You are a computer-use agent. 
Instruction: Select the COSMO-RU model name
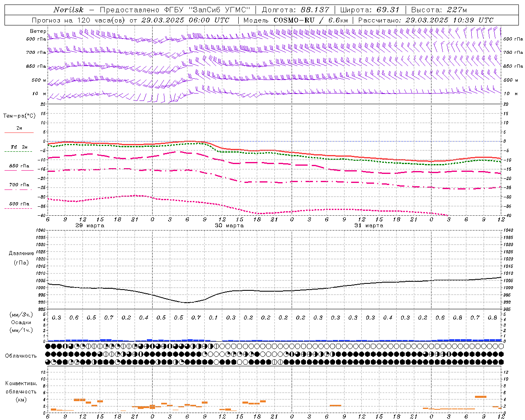point(294,20)
